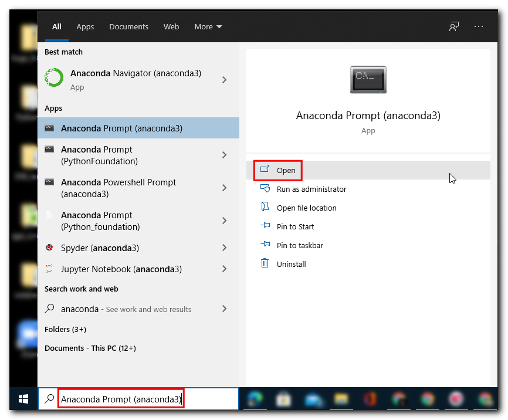508x420 pixels.
Task: Select anaconda - See work and web results
Action: click(138, 309)
